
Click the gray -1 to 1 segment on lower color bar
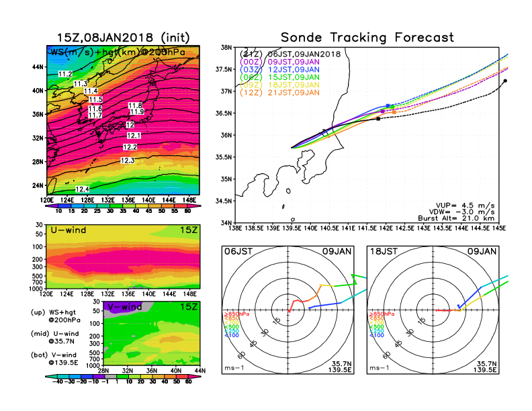(x=111, y=376)
